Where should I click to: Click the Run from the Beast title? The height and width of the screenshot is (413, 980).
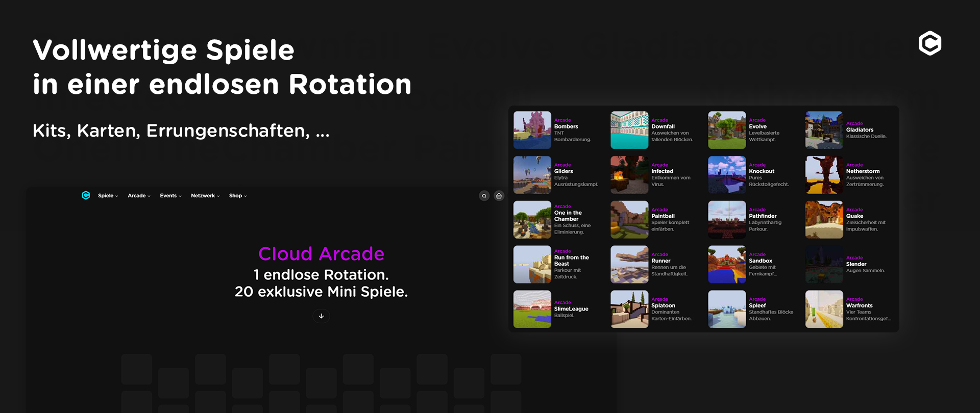[x=572, y=261]
